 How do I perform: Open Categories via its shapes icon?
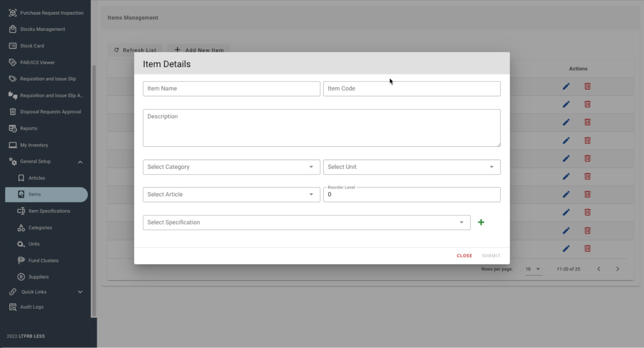point(21,227)
